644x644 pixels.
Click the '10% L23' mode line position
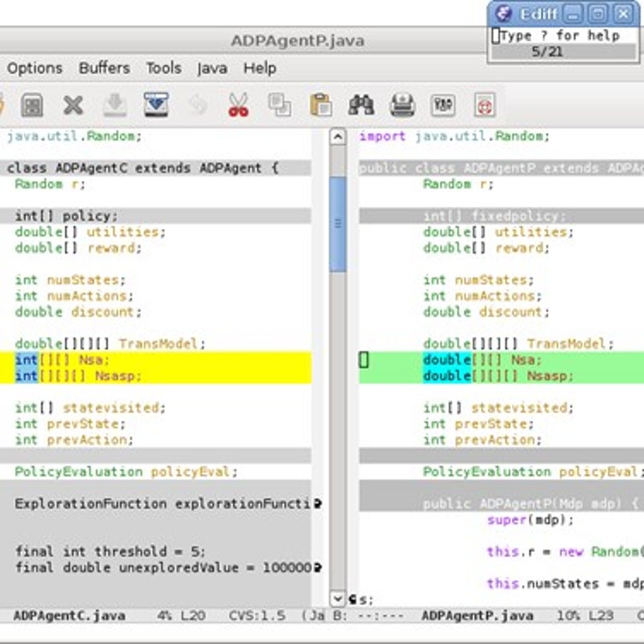pos(585,616)
